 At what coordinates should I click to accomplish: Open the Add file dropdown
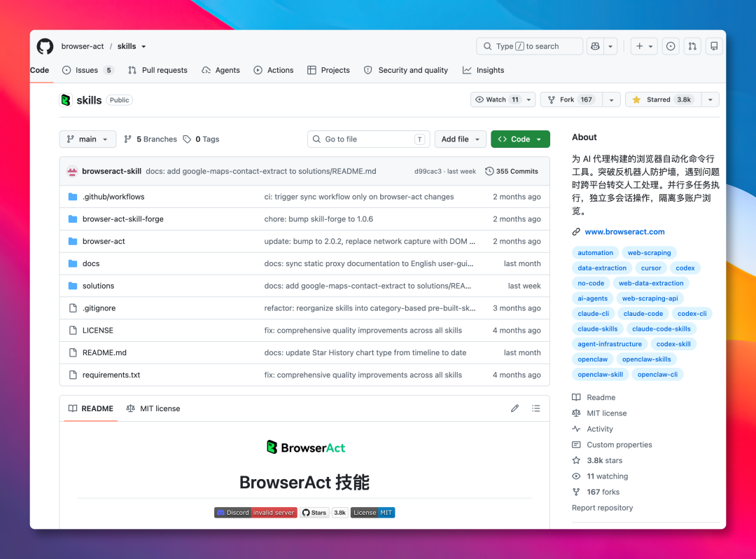point(460,139)
